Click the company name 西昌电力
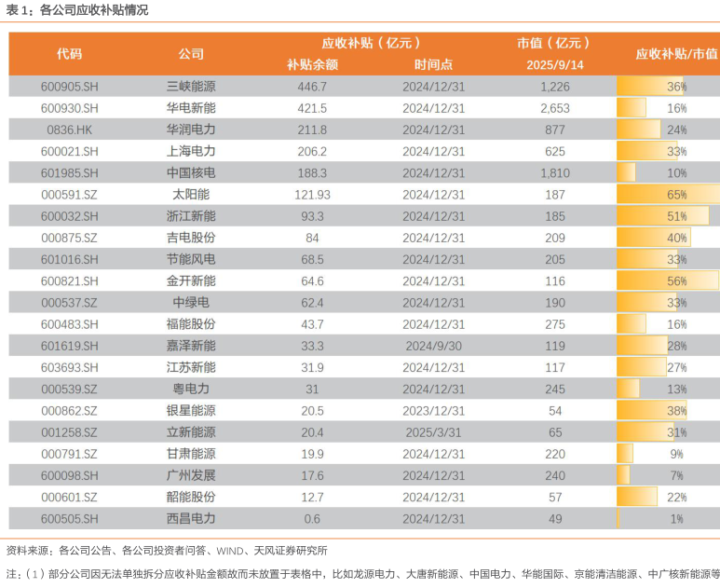720x588 pixels. [x=191, y=518]
